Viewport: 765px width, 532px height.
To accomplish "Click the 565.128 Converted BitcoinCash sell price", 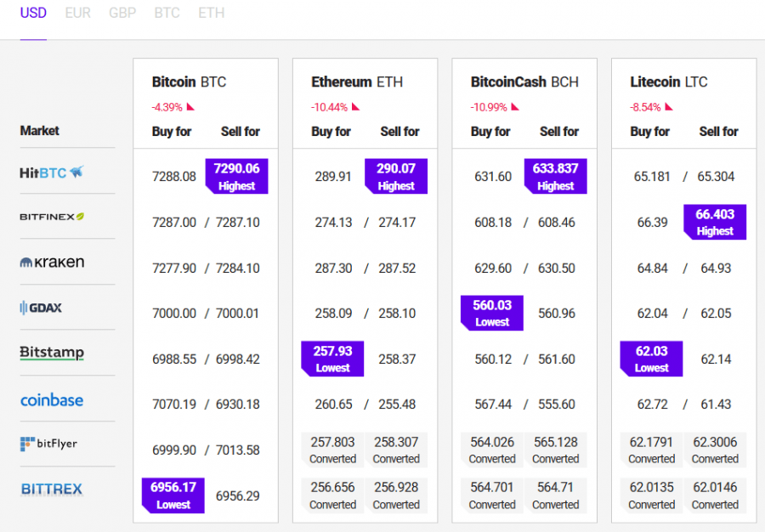I will tap(556, 450).
